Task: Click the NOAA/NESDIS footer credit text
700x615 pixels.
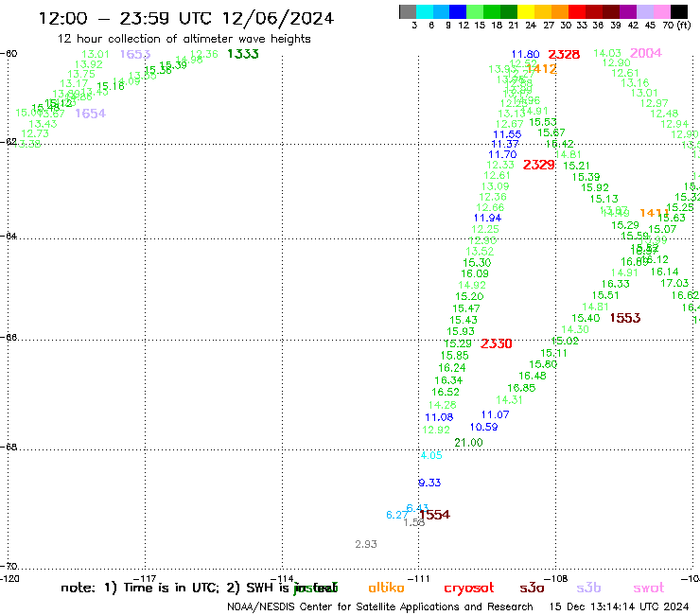Action: tap(380, 607)
